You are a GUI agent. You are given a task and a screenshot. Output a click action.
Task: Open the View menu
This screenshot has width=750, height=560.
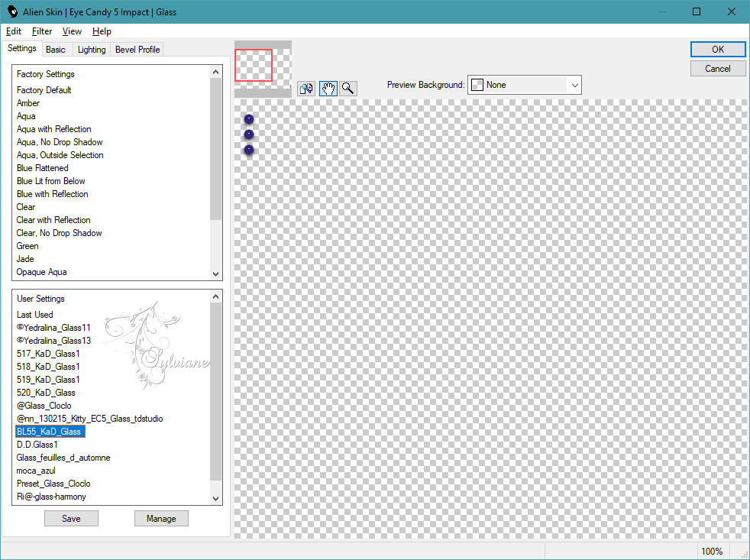(72, 31)
